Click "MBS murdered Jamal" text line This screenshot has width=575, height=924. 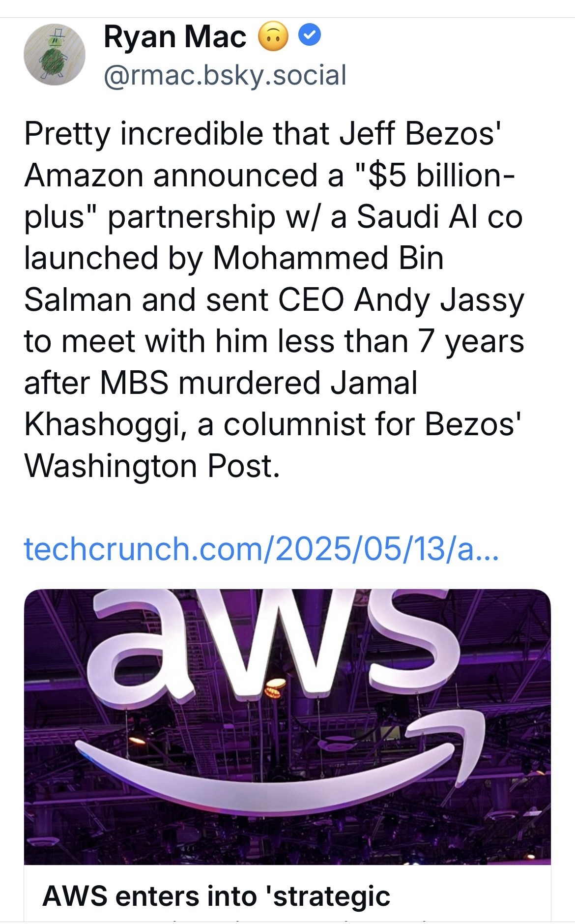[259, 383]
